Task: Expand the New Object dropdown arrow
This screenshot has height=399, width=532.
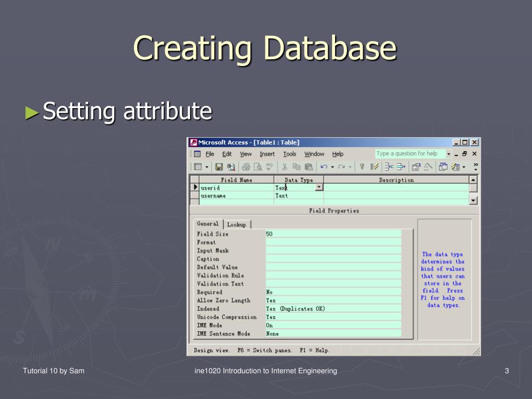Action: pyautogui.click(x=464, y=167)
